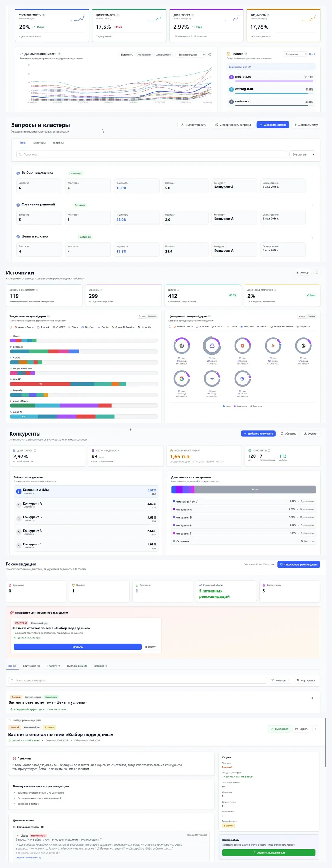Image resolution: width=332 pixels, height=868 pixels.
Task: Click the green Отметить выполненным button
Action: (x=269, y=853)
